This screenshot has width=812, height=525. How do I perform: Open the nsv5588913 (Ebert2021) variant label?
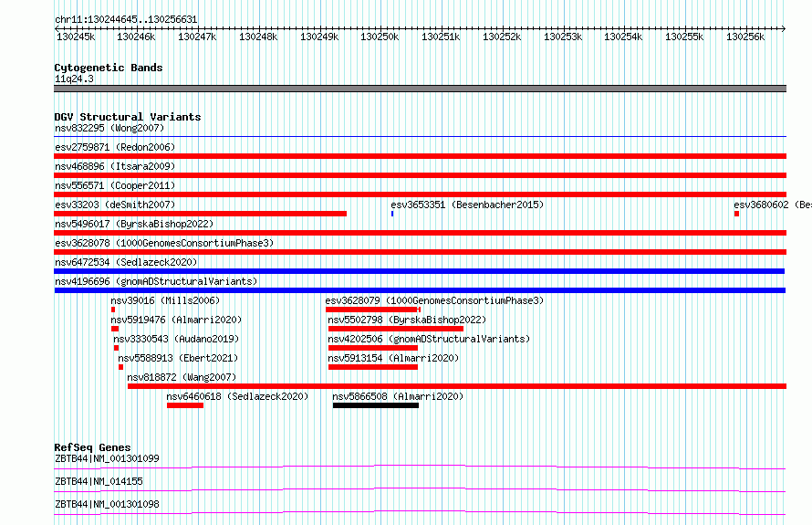(x=178, y=358)
